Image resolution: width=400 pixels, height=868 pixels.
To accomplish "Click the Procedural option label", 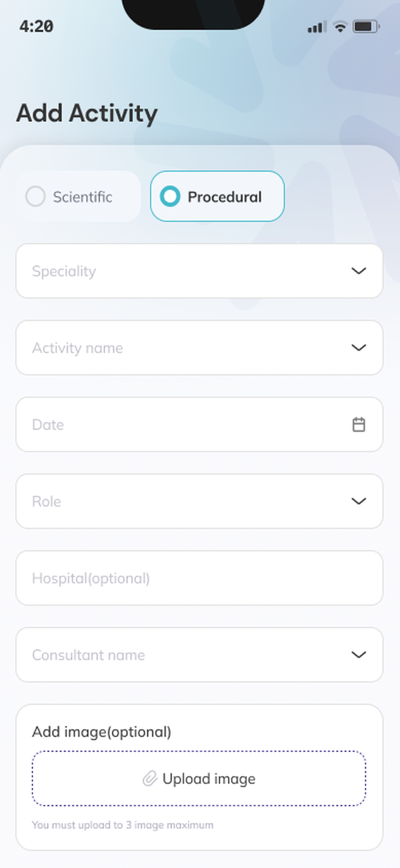I will tap(224, 197).
